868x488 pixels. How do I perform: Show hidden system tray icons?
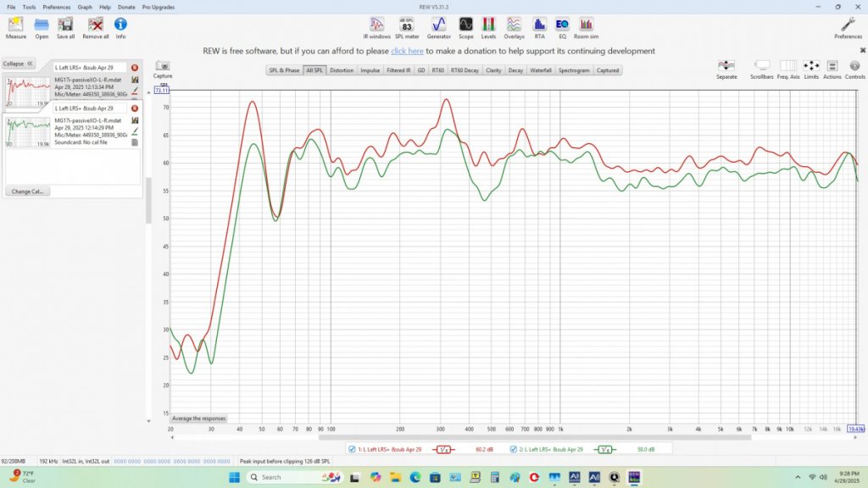tap(798, 477)
